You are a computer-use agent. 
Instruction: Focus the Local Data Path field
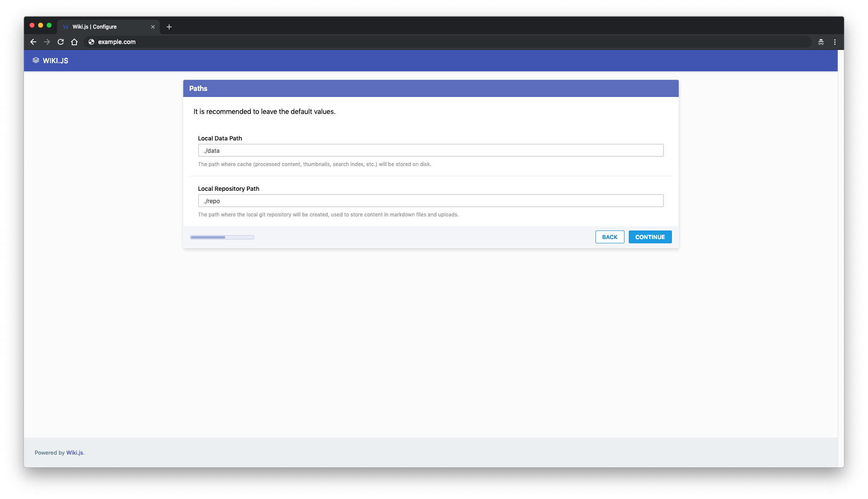(431, 150)
